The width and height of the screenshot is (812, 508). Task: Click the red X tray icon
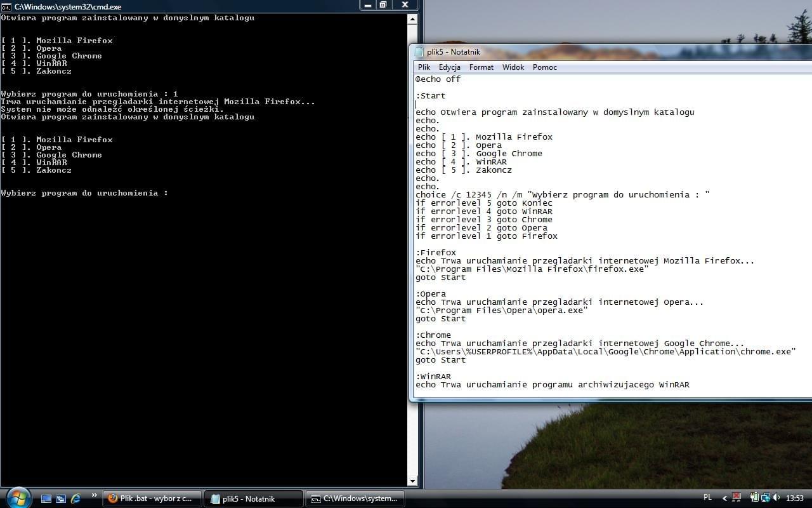coord(737,498)
